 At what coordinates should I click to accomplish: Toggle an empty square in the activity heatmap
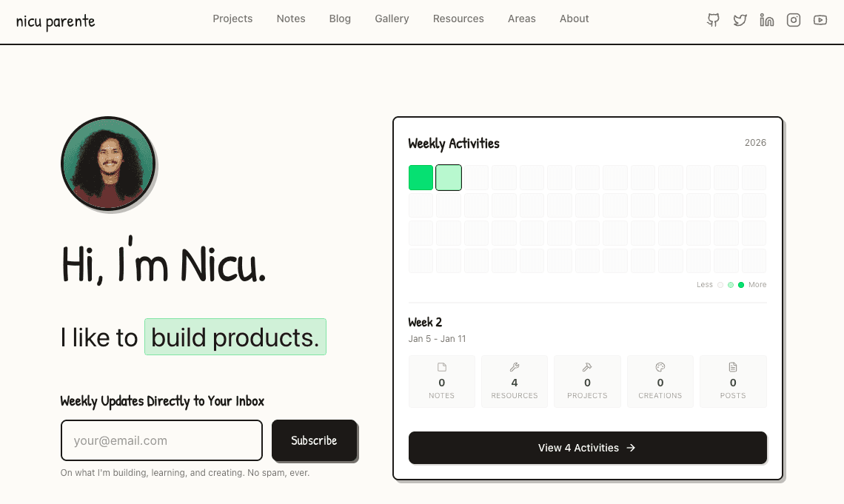click(x=476, y=177)
